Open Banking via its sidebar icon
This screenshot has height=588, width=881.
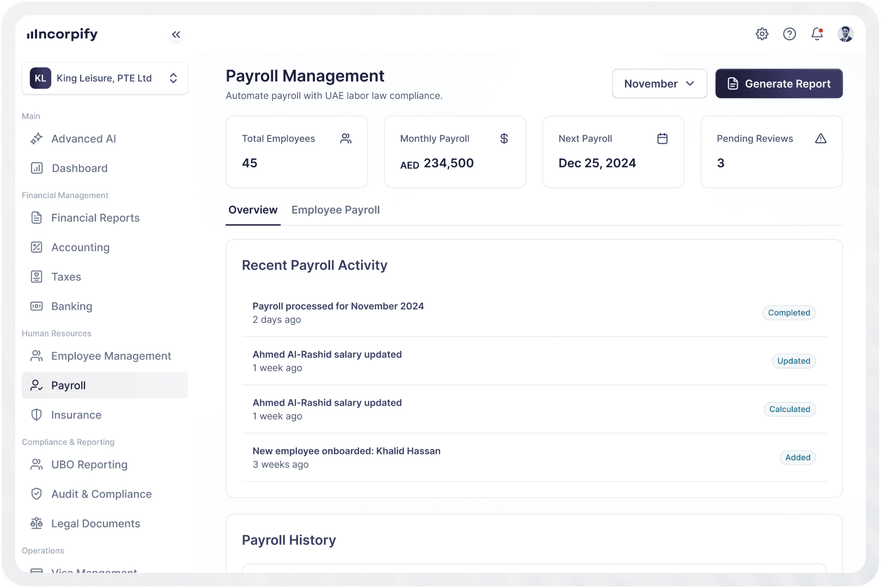[x=36, y=306]
